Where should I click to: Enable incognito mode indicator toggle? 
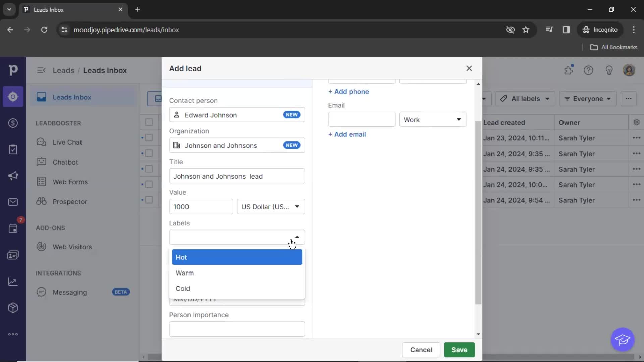point(600,29)
